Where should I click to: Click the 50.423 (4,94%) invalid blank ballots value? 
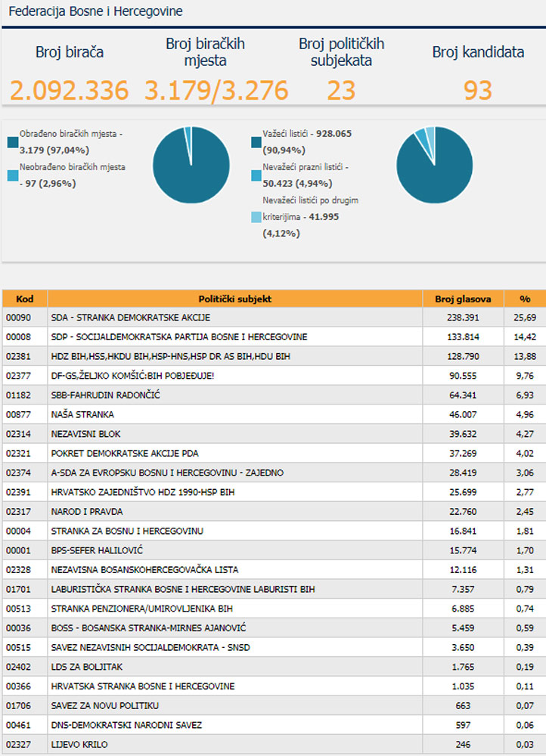[x=298, y=184]
